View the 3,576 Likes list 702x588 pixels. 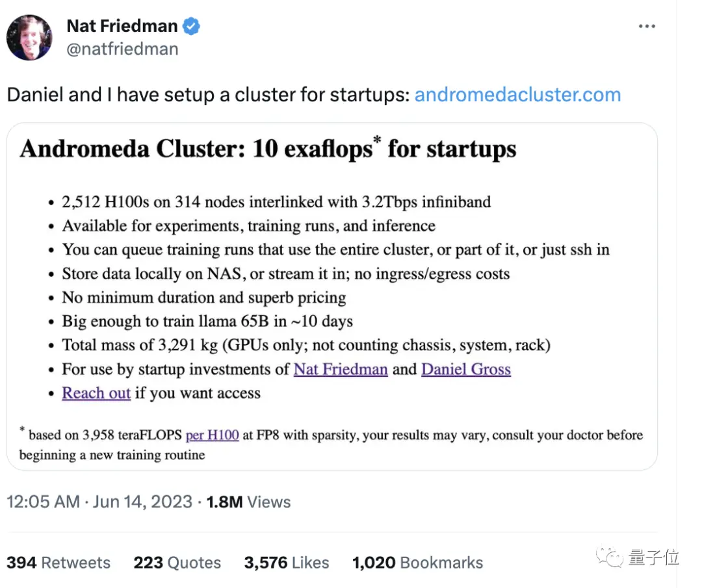287,563
